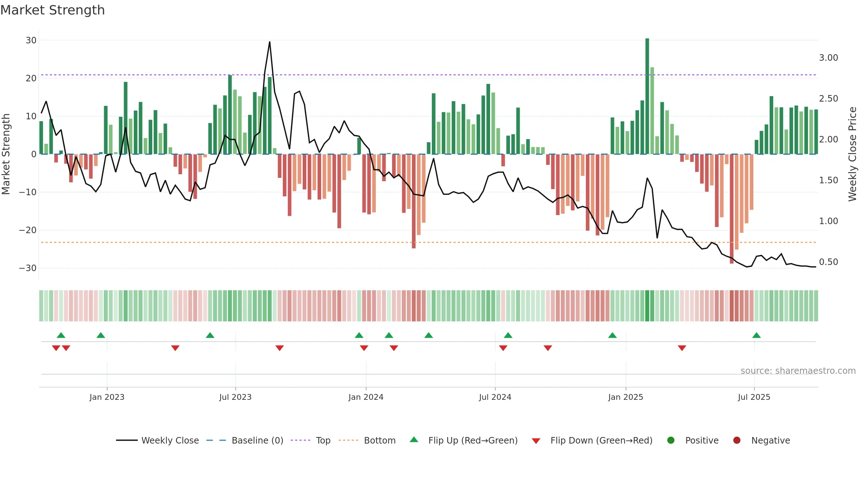868x488 pixels.
Task: Click the Market Strength chart title
Action: (53, 10)
